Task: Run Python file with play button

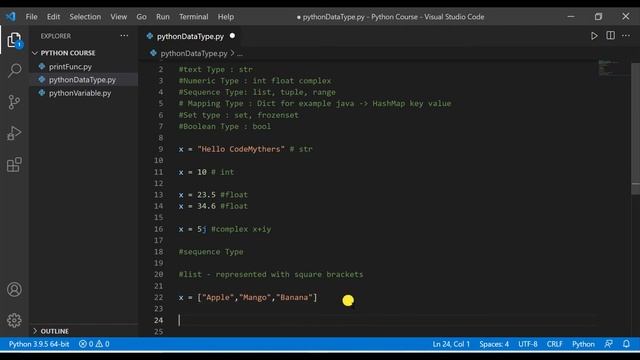Action: click(594, 36)
